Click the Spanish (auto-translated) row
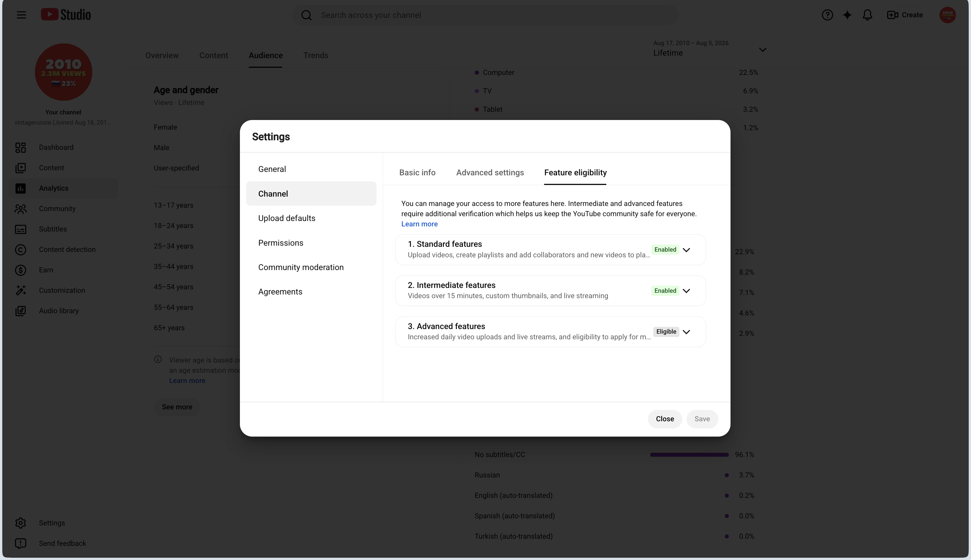 click(614, 516)
